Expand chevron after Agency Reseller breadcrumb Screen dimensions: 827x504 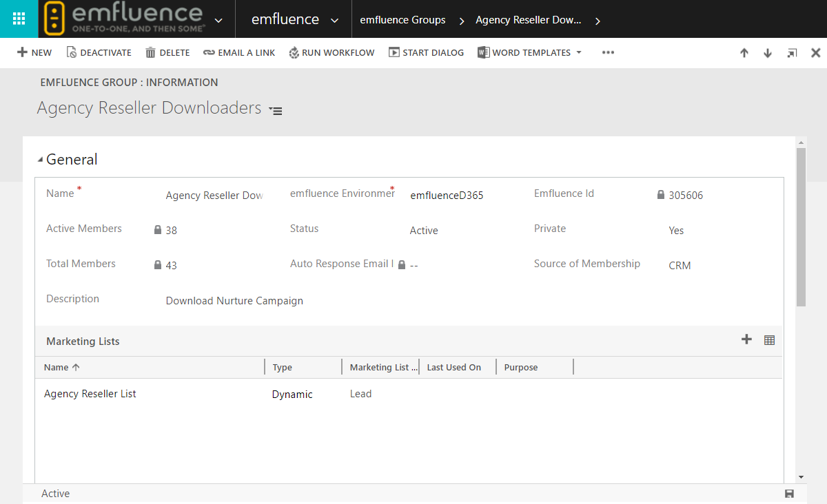tap(598, 21)
